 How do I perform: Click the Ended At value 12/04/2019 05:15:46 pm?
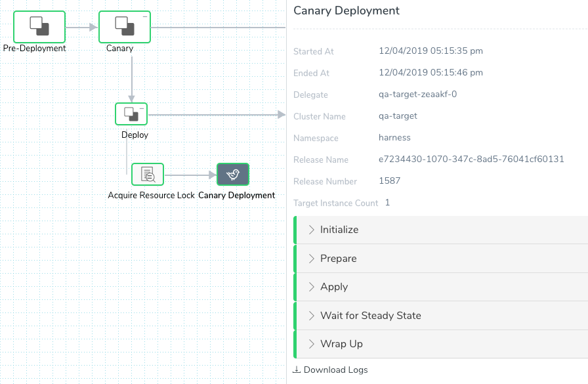tap(431, 73)
